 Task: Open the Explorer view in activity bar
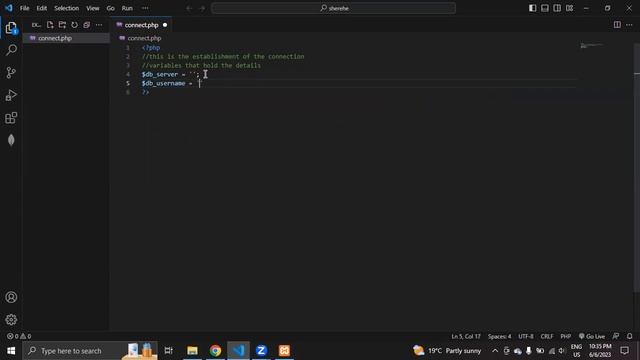click(x=11, y=28)
